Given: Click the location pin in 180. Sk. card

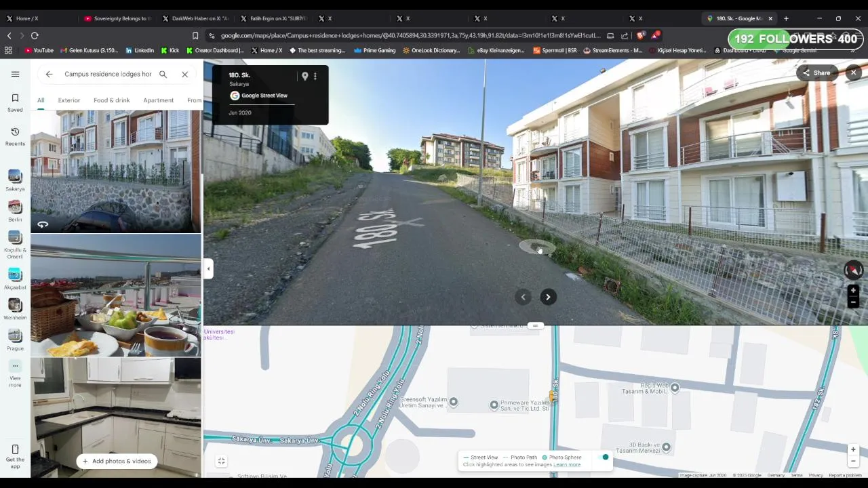Looking at the screenshot, I should 304,77.
